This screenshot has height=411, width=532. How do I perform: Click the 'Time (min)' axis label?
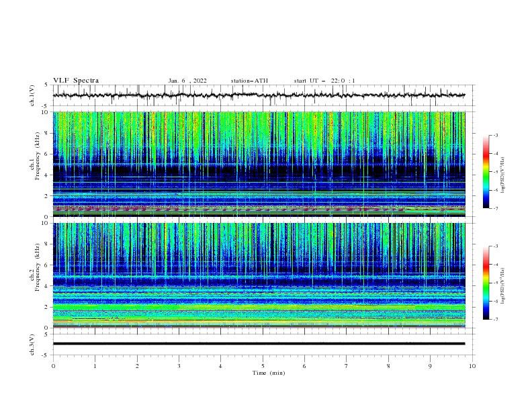tap(269, 373)
